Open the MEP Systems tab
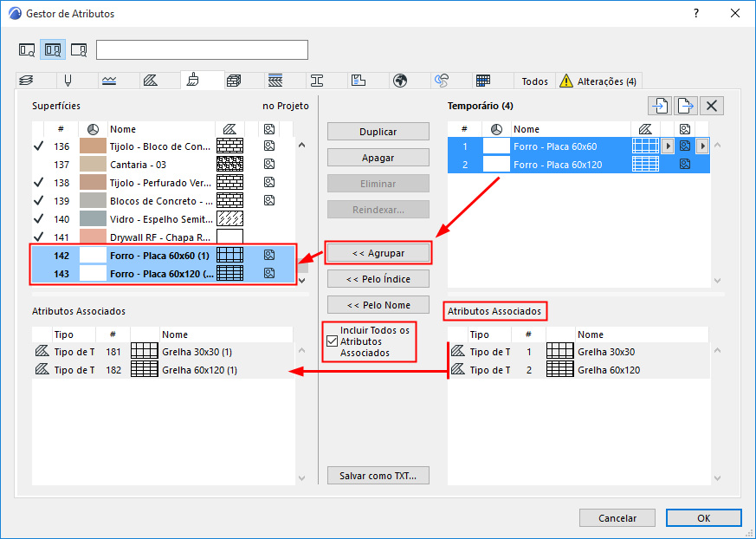This screenshot has height=539, width=756. click(x=442, y=81)
